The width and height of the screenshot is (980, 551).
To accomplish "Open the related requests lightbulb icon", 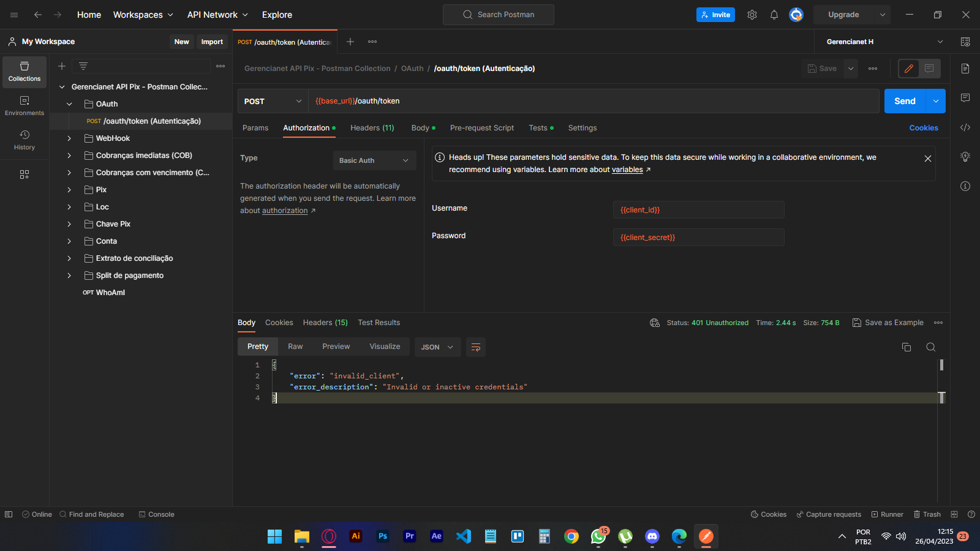I will click(965, 157).
